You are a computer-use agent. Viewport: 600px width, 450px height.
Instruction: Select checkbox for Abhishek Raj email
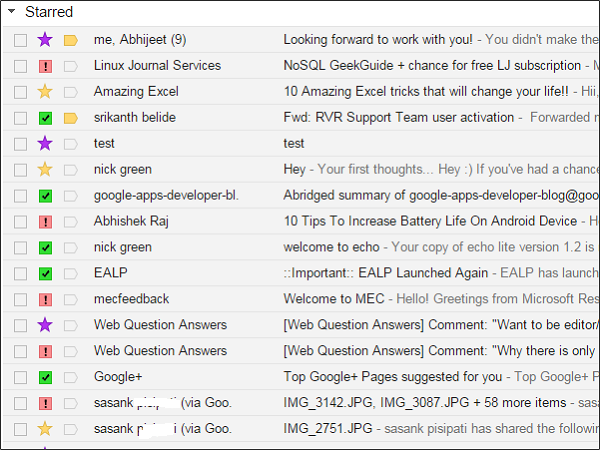[x=20, y=222]
